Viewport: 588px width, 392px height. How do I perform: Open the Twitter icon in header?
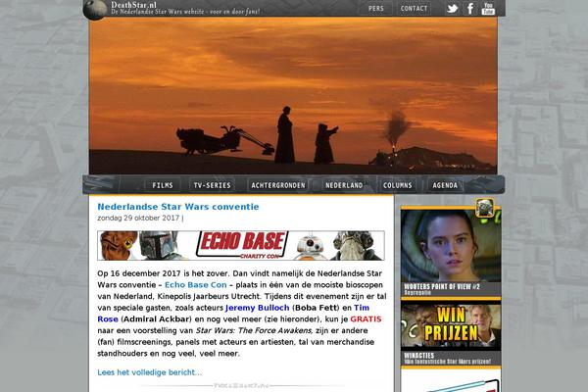point(452,8)
